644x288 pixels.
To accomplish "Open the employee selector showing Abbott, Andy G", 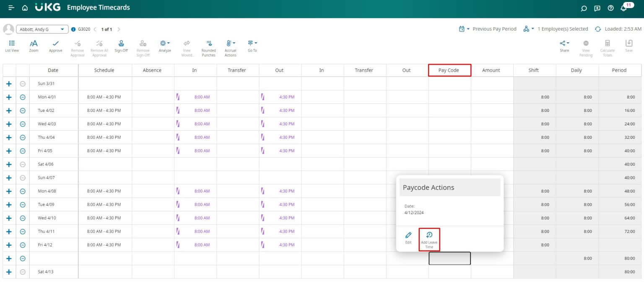I will click(42, 29).
